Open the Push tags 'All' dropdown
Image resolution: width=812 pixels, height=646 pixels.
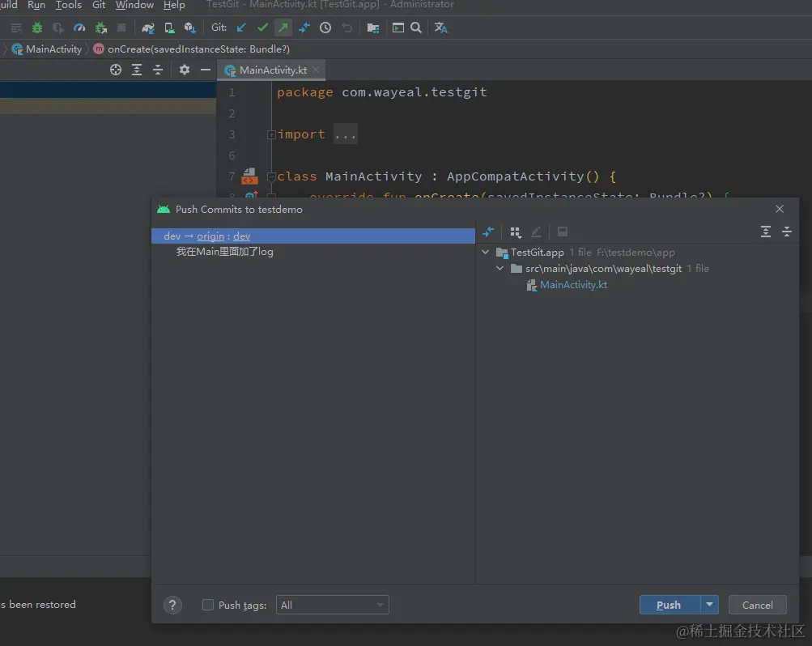click(x=332, y=605)
